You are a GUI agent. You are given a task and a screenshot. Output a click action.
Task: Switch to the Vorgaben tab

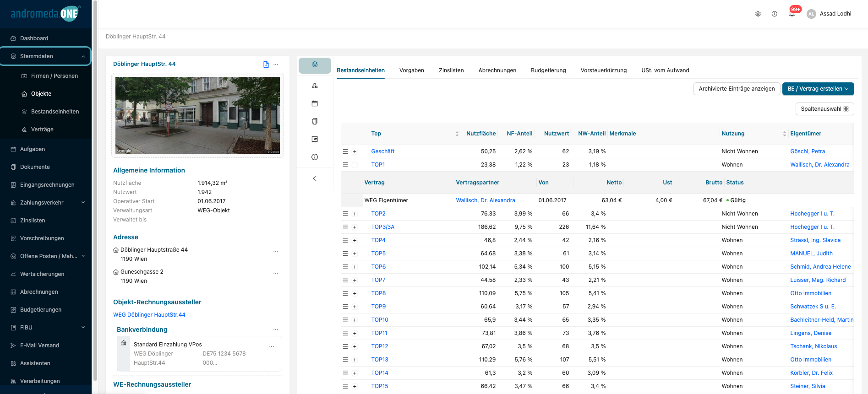(412, 70)
